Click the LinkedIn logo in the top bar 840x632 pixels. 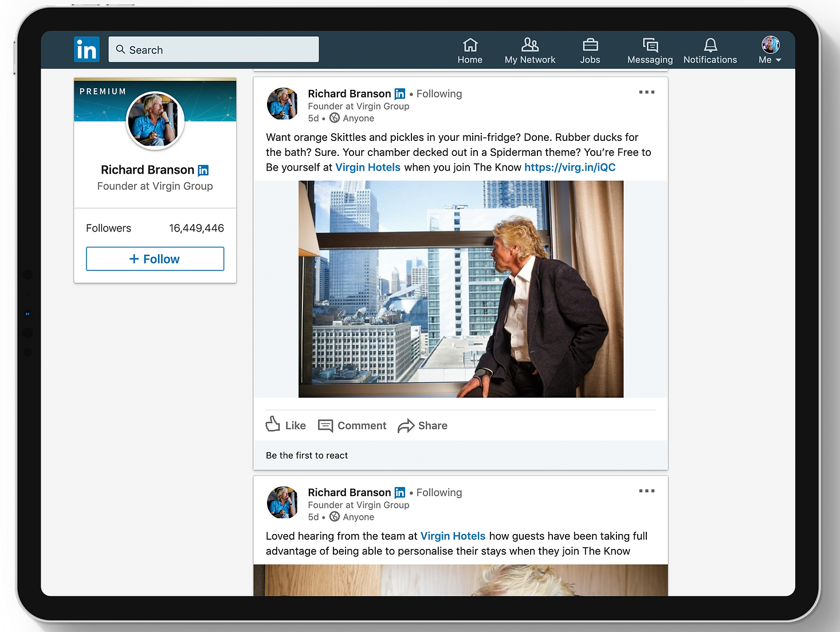87,49
